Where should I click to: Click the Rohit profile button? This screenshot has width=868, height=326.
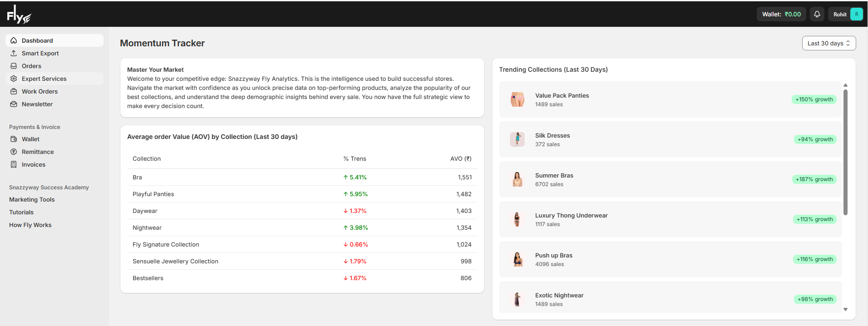click(x=845, y=14)
